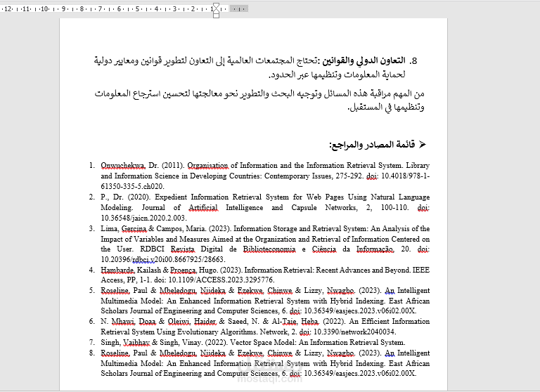This screenshot has height=392, width=540.
Task: Click the underlined name Proenca in reference 4
Action: click(184, 270)
